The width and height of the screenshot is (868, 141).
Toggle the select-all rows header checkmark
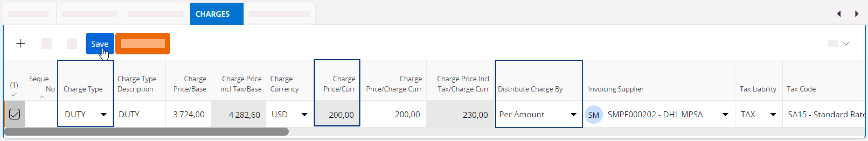click(x=14, y=94)
